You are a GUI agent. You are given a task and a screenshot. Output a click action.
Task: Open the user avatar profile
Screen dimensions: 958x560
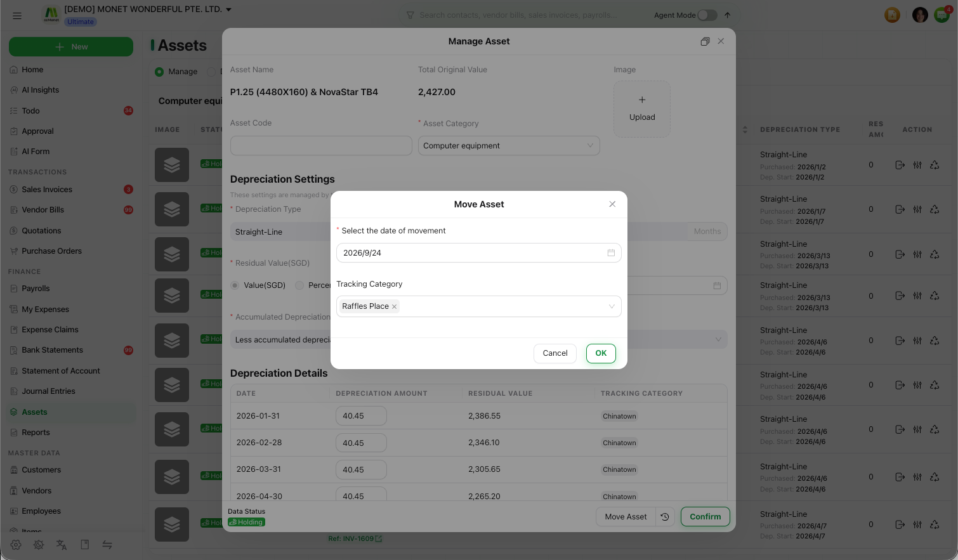[x=920, y=15]
